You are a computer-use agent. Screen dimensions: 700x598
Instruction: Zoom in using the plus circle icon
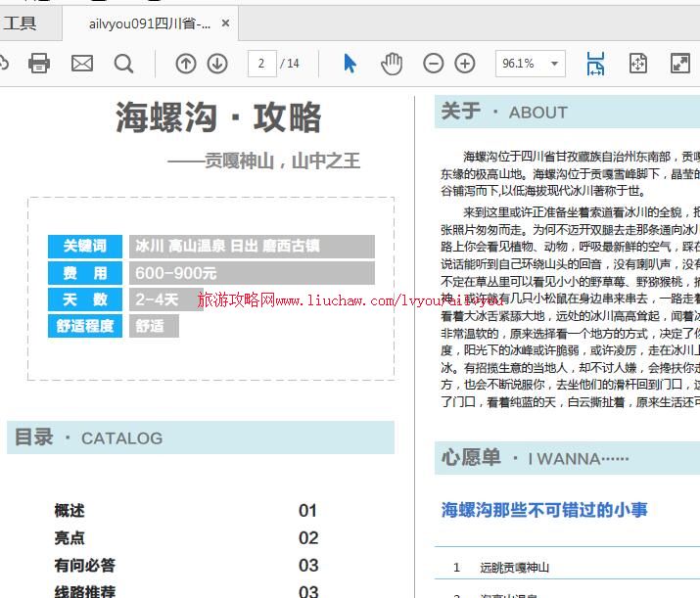click(x=465, y=64)
